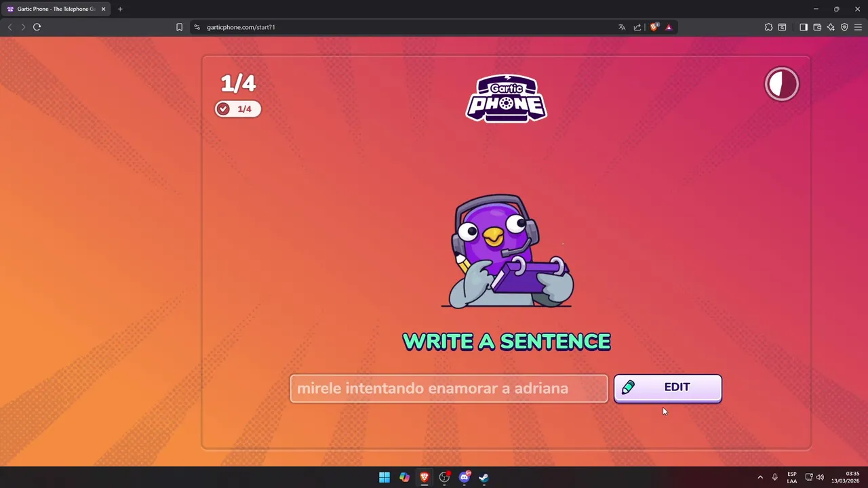Open Brave Wallet
This screenshot has height=488, width=868.
[x=817, y=27]
